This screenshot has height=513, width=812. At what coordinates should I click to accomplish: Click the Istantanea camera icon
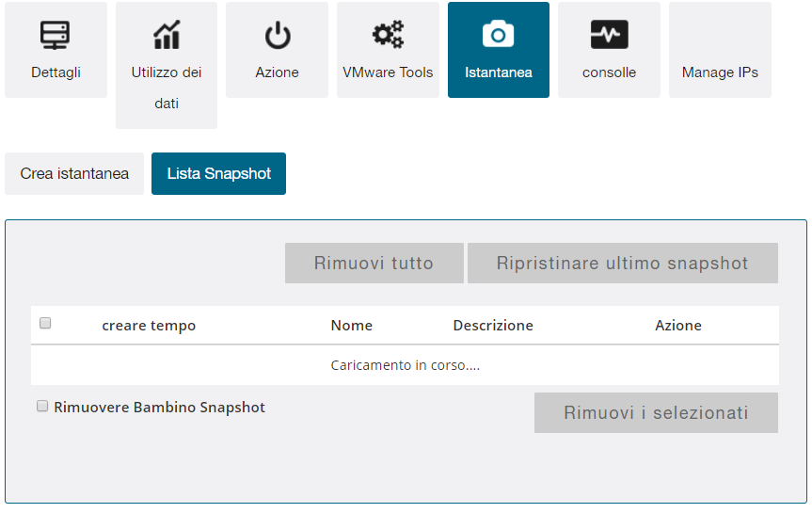pos(498,36)
